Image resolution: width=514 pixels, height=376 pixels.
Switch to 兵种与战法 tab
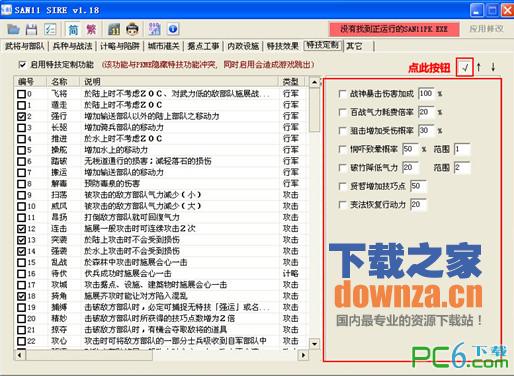click(x=72, y=46)
